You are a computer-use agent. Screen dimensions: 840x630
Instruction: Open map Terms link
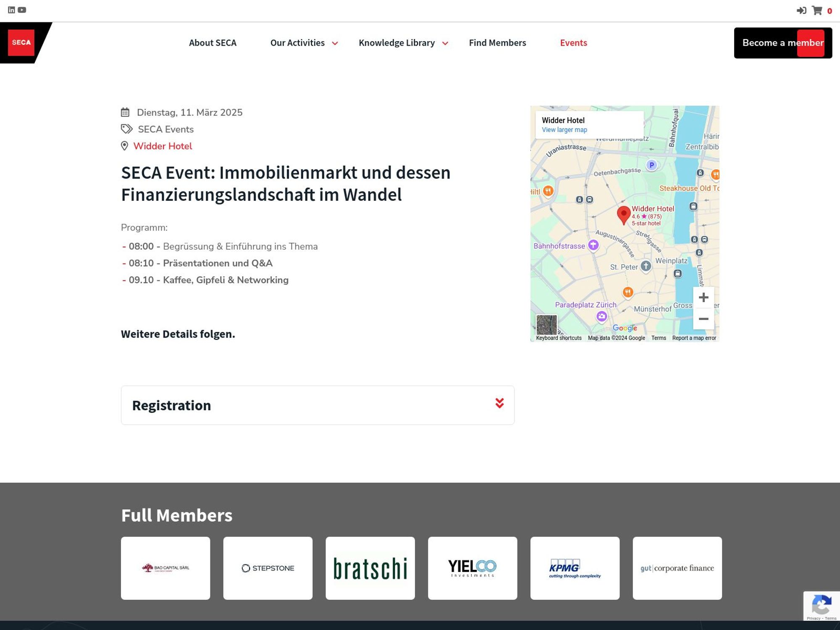coord(659,338)
